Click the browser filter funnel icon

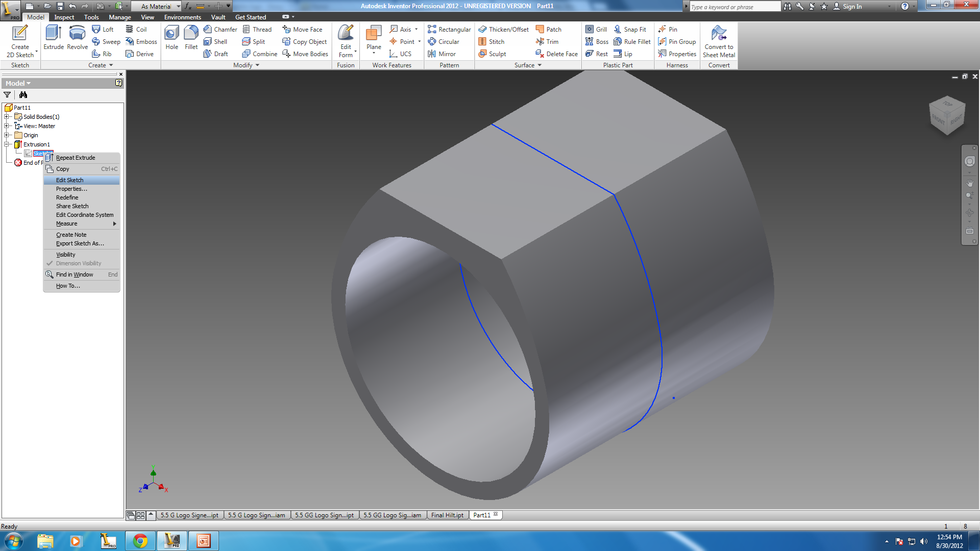[x=7, y=94]
